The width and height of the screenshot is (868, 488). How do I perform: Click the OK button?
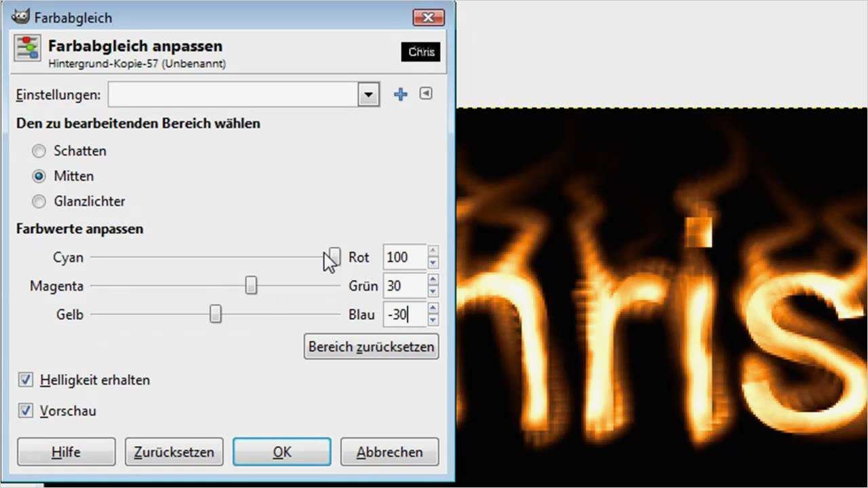pyautogui.click(x=281, y=451)
